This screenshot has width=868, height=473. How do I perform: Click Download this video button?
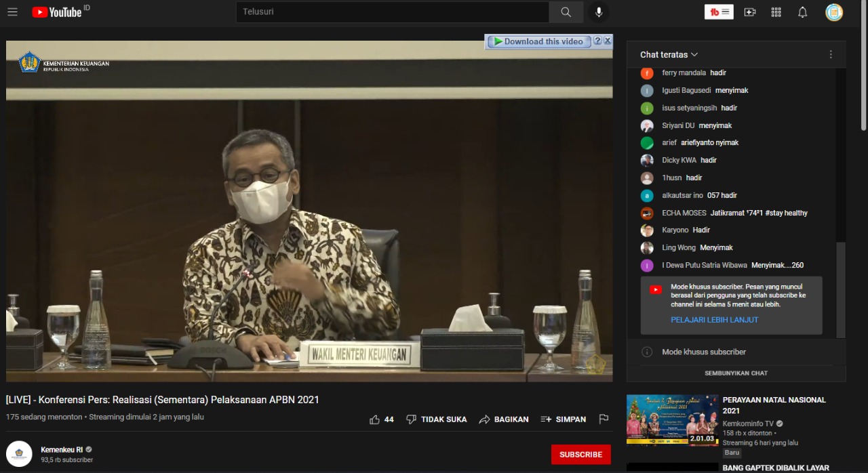coord(538,41)
